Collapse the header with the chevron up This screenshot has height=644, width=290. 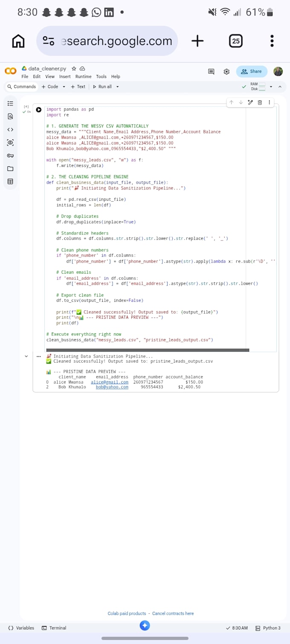(x=280, y=87)
